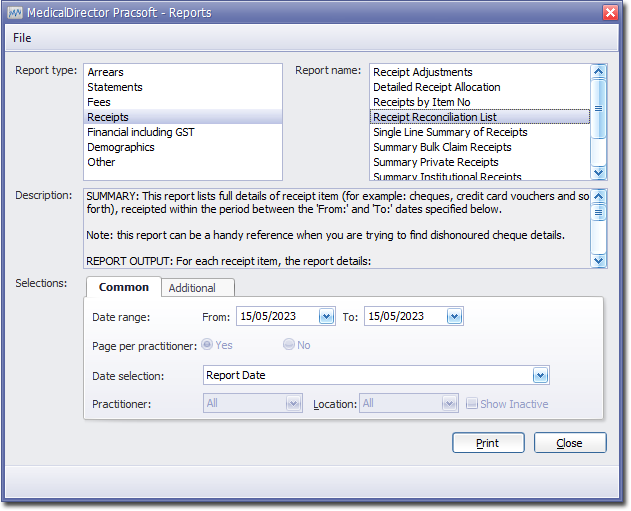
Task: Choose Financial including GST report type
Action: [x=140, y=132]
